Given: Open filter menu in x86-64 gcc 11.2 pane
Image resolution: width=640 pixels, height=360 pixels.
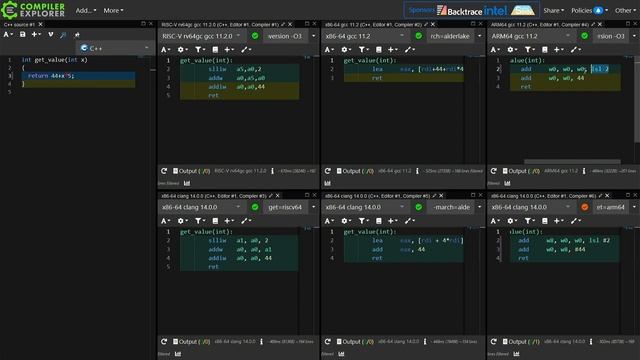Looking at the screenshot, I should [363, 50].
